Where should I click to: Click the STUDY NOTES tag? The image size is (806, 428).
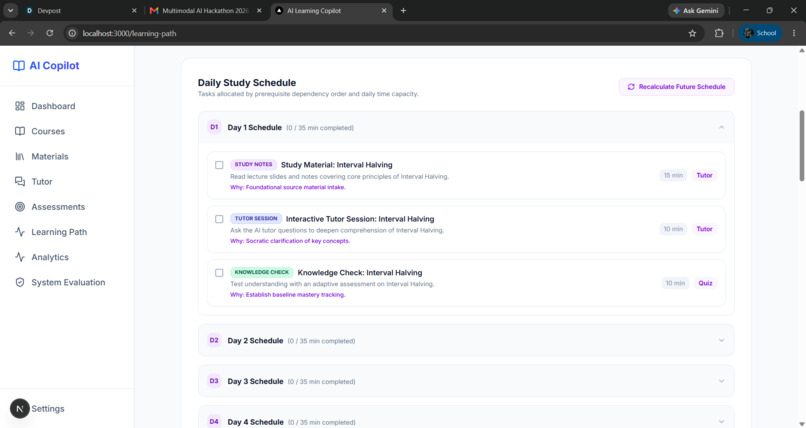tap(253, 164)
